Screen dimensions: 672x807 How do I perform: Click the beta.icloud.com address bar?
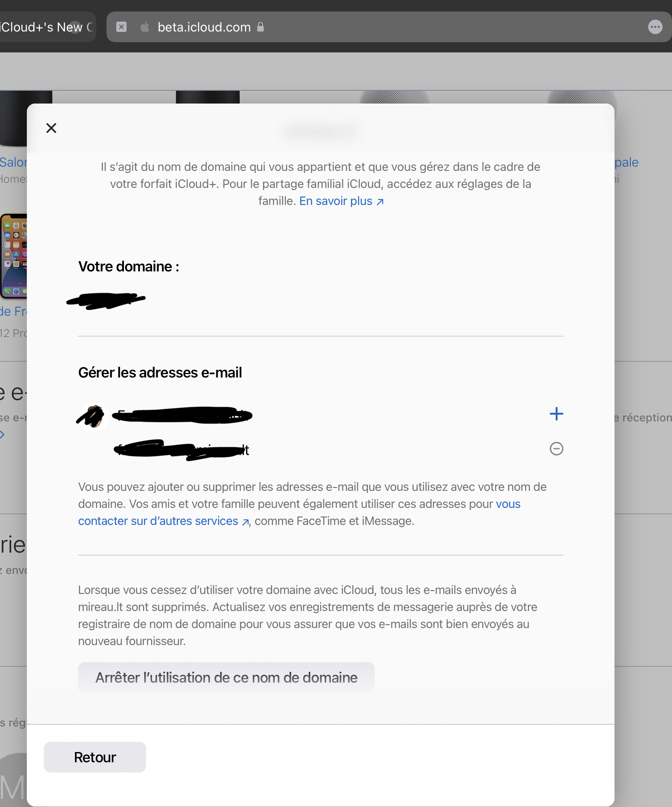click(x=388, y=27)
